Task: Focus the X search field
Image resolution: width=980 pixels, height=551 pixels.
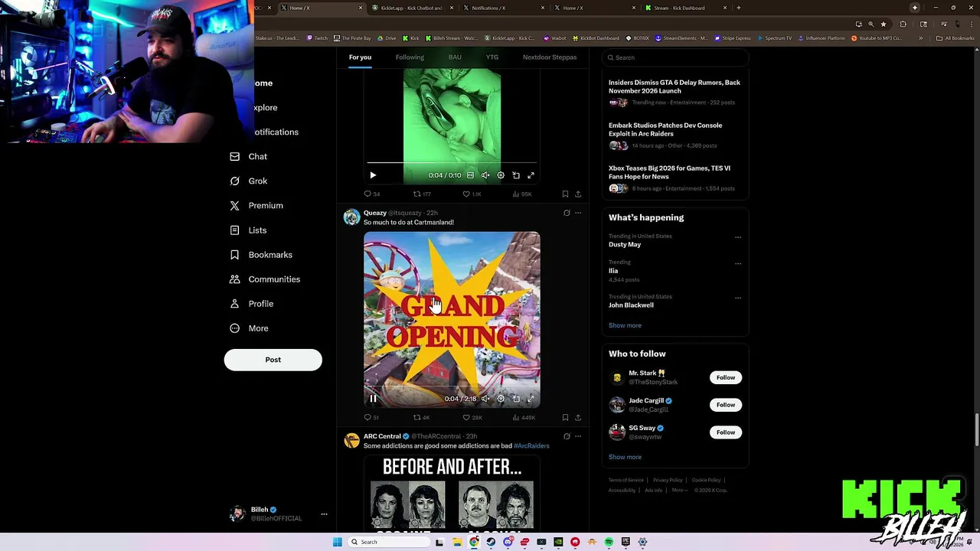Action: (x=675, y=57)
